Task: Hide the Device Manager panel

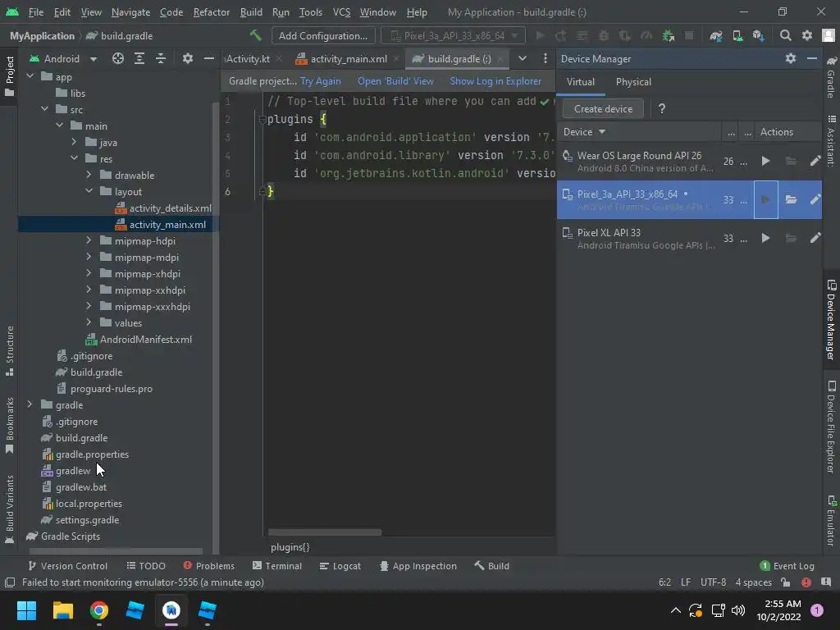Action: tap(812, 58)
